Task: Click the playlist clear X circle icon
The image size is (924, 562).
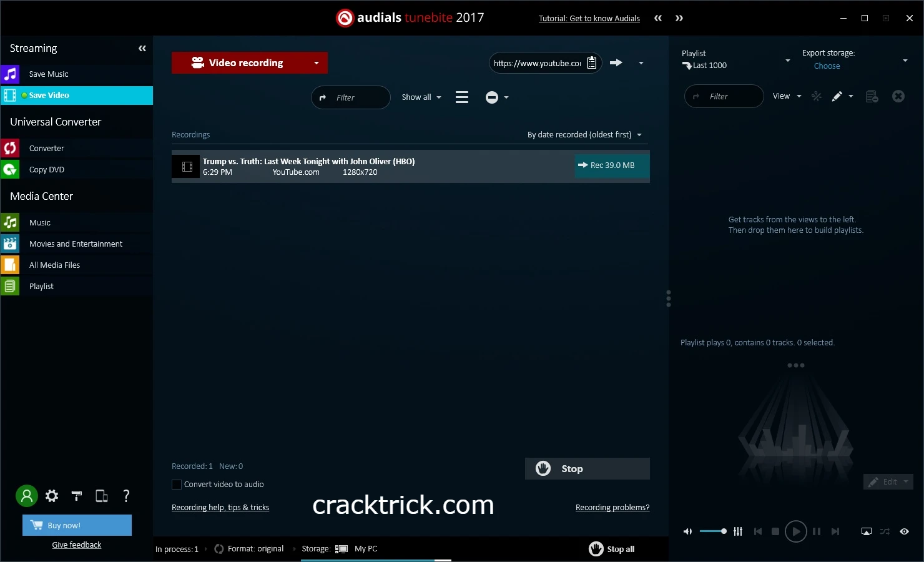Action: pos(898,96)
